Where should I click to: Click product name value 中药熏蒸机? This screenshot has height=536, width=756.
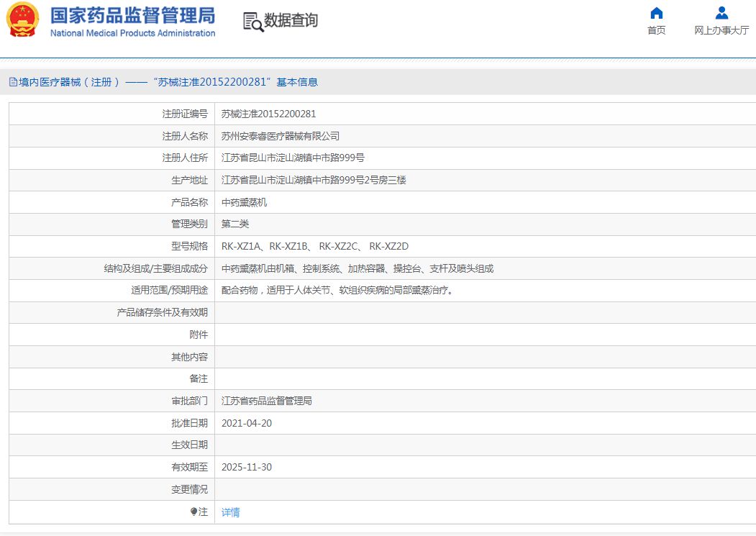click(244, 202)
